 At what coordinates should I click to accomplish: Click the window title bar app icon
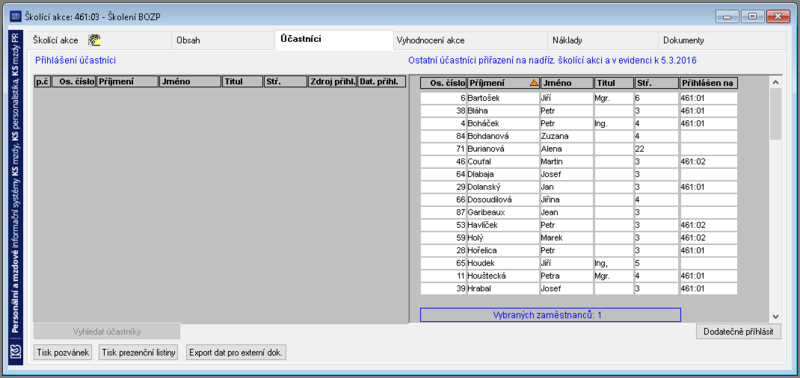click(16, 16)
